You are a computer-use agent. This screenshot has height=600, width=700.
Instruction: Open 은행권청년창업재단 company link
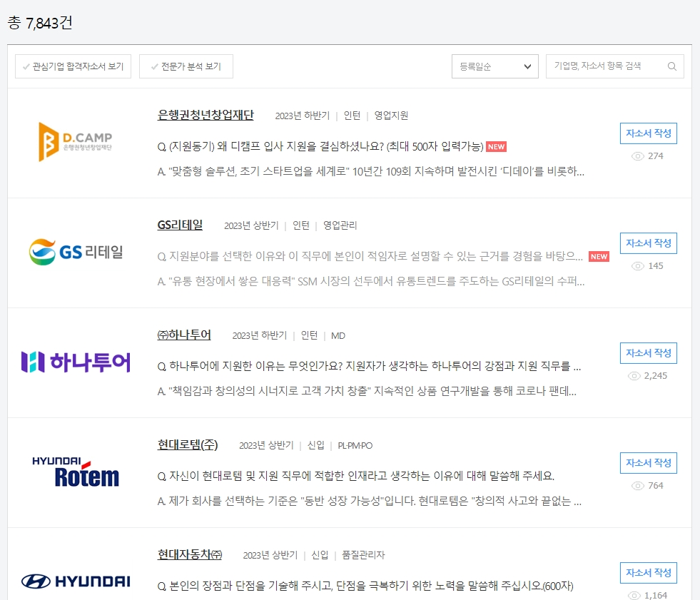pyautogui.click(x=206, y=115)
